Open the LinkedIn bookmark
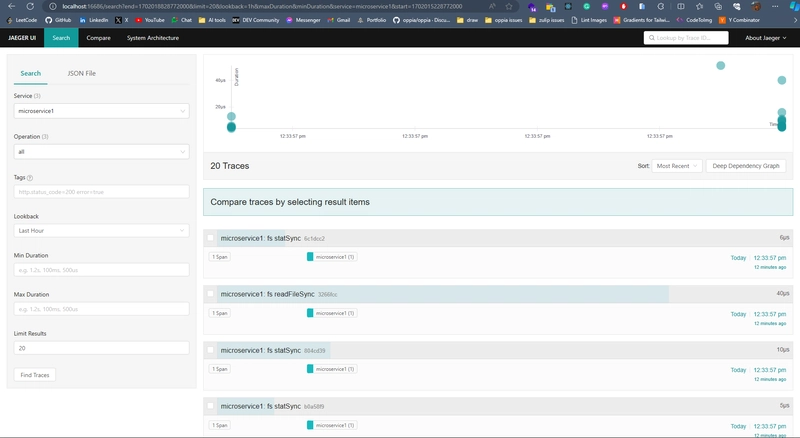This screenshot has height=438, width=800. (x=94, y=20)
